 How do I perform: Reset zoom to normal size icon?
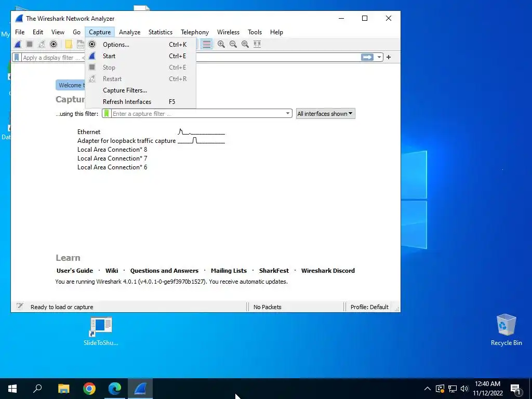click(245, 44)
